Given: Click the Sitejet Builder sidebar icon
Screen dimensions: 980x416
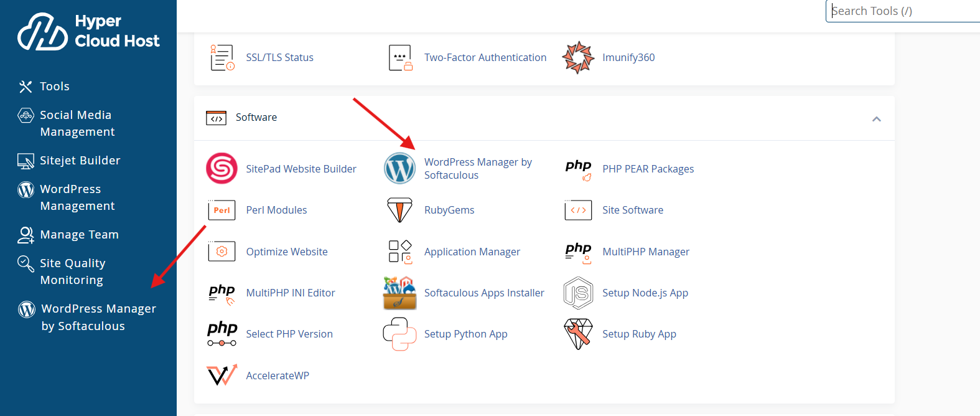Looking at the screenshot, I should pos(26,161).
